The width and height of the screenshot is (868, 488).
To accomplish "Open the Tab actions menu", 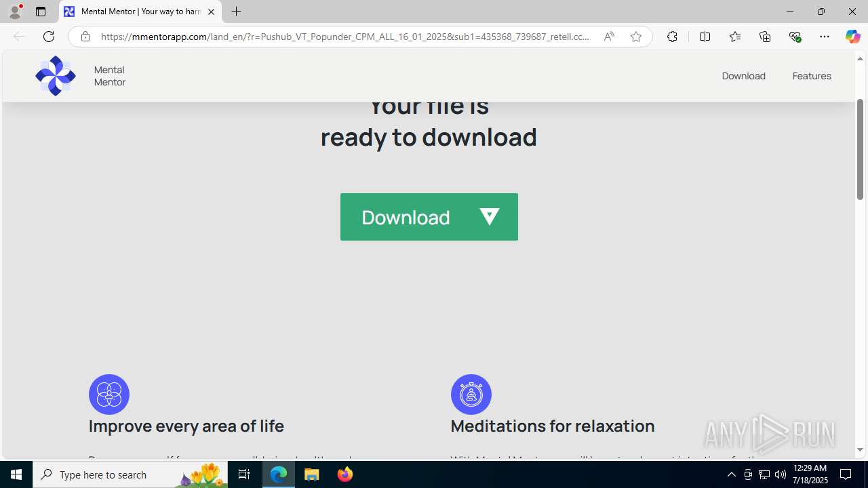I will 41,12.
